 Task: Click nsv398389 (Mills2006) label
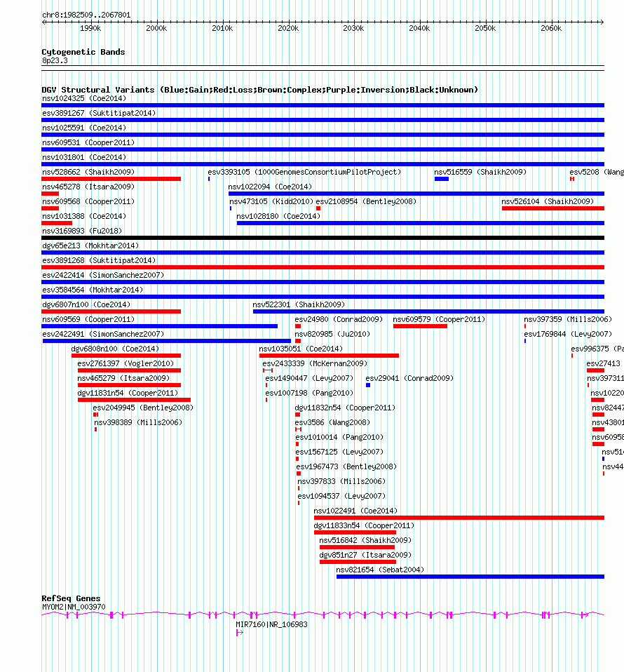tap(138, 422)
